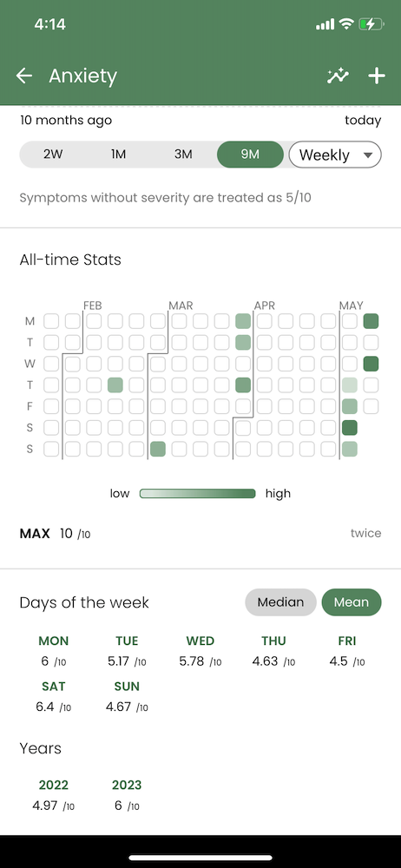Tap the back arrow icon
Viewport: 401px width, 868px height.
tap(24, 76)
